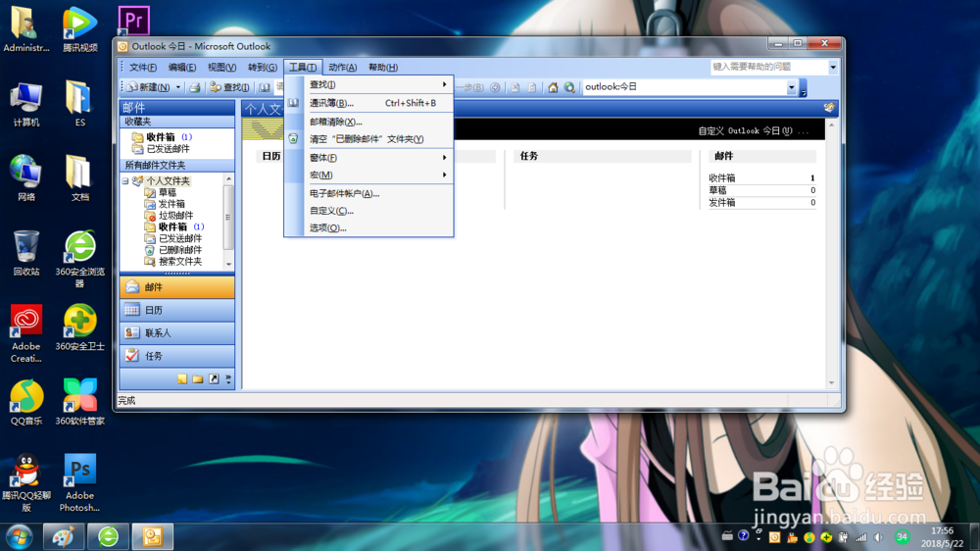The width and height of the screenshot is (980, 551).
Task: Select 选项(O) menu entry
Action: 368,227
